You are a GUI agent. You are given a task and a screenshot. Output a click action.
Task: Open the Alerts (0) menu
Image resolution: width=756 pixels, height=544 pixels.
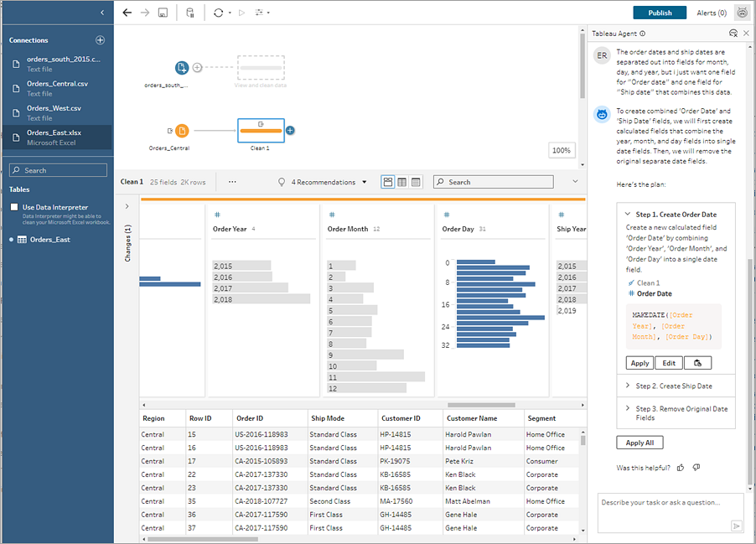point(712,13)
